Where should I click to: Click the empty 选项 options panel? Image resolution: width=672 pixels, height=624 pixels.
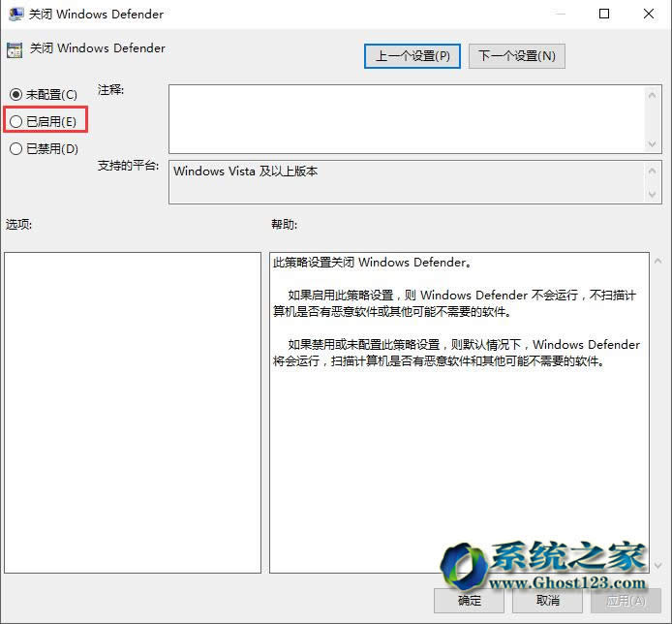pyautogui.click(x=133, y=412)
